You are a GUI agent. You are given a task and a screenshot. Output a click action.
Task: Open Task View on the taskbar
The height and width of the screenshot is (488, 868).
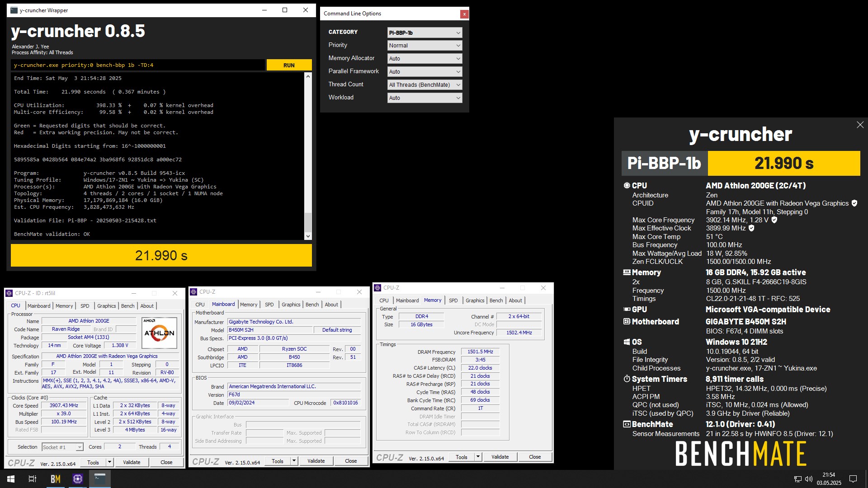tap(33, 479)
